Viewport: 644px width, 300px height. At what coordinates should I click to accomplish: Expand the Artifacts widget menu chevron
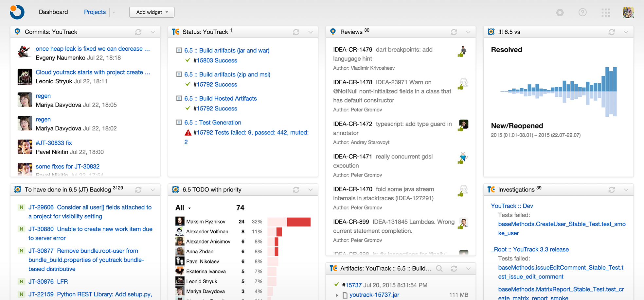point(468,269)
